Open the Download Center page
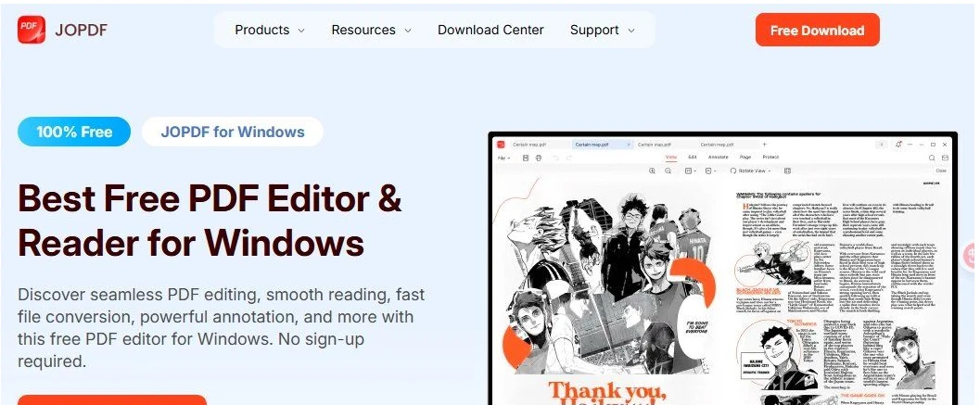The width and height of the screenshot is (980, 405). pos(490,30)
